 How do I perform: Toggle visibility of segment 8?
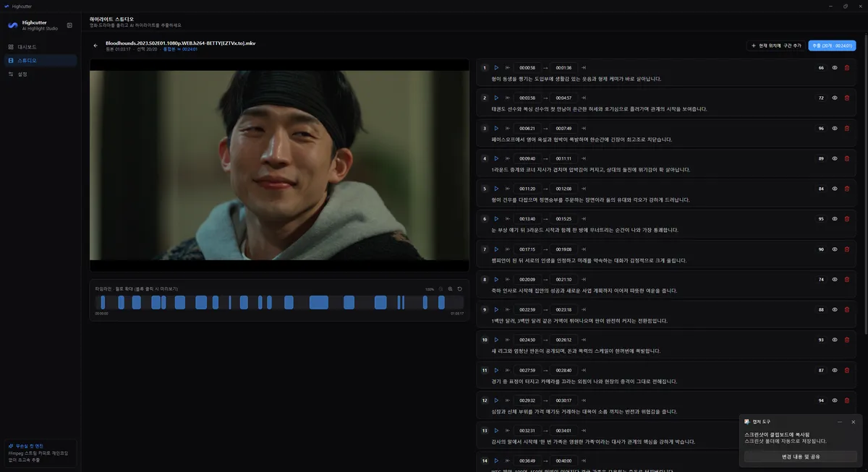pyautogui.click(x=835, y=280)
